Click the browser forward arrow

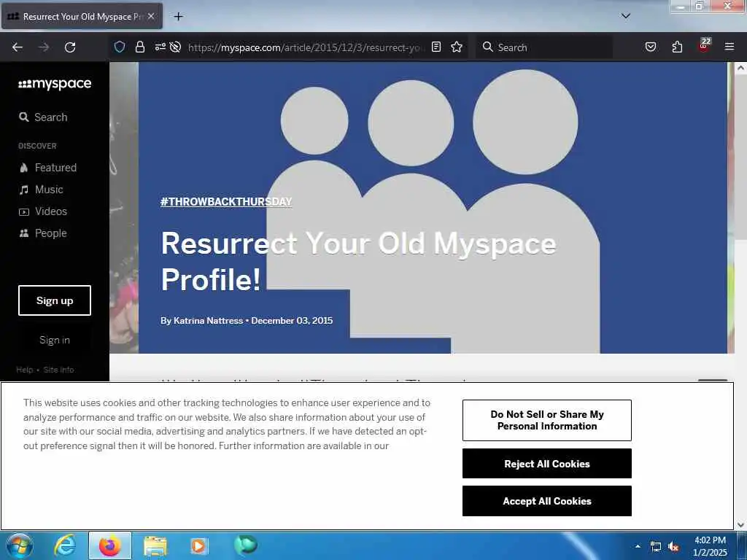click(44, 47)
